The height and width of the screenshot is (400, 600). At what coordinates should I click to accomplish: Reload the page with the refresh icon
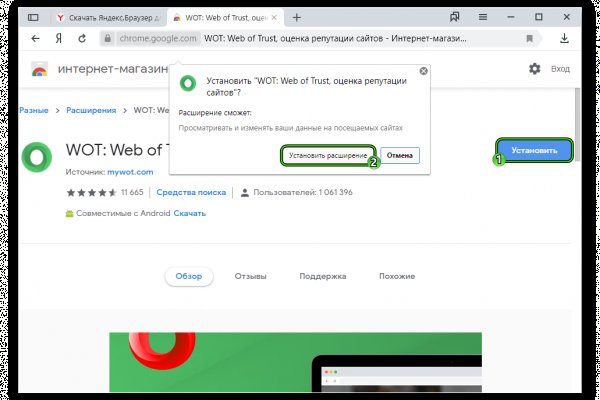click(x=84, y=38)
